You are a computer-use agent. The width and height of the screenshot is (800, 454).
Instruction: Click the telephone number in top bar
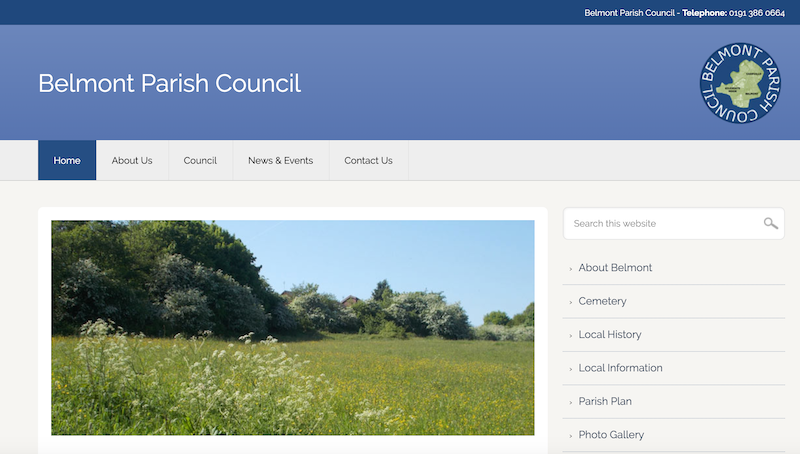(x=757, y=13)
